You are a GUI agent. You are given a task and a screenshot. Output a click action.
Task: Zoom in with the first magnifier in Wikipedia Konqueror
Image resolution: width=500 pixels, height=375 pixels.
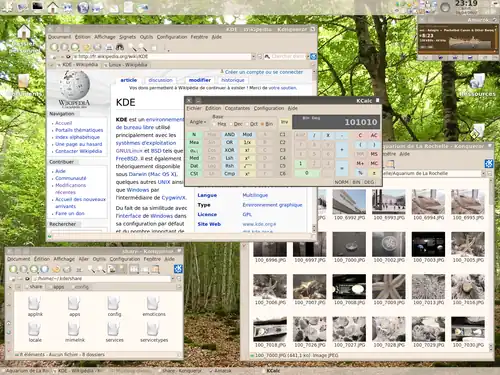pyautogui.click(x=132, y=47)
